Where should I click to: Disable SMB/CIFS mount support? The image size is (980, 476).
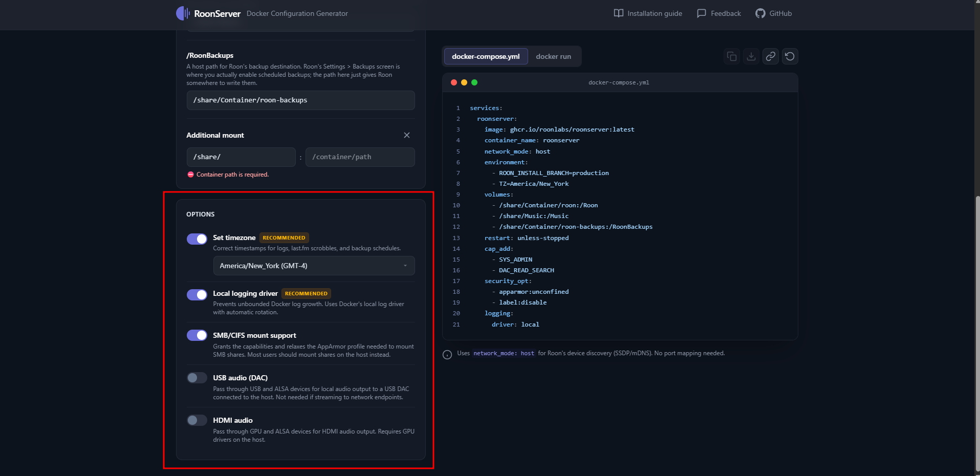click(x=197, y=335)
